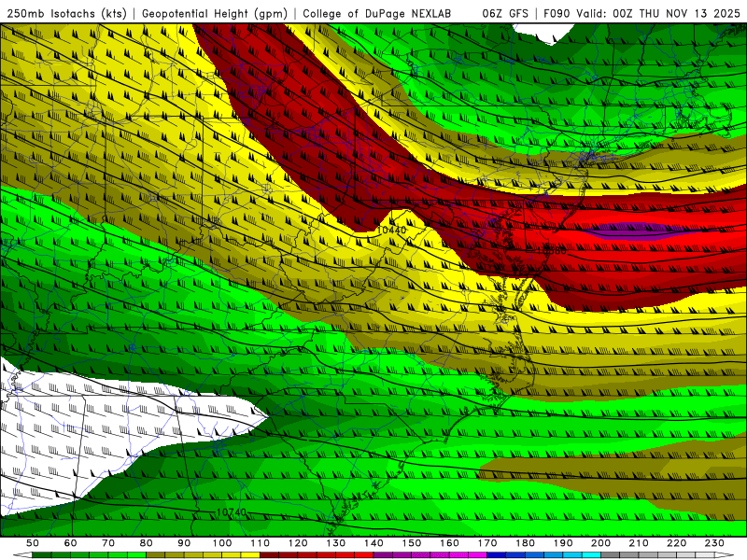747x560 pixels.
Task: Click the 190 value on the color scale
Action: point(563,543)
